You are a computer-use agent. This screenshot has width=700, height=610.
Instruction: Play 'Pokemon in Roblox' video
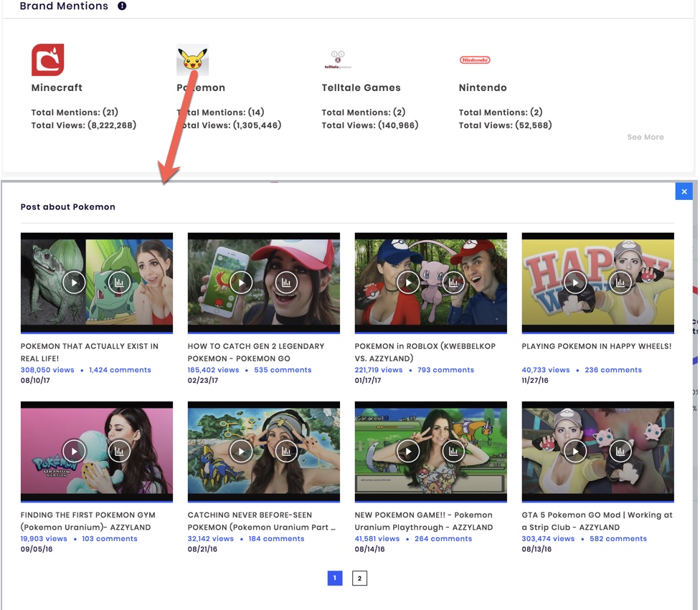coord(408,282)
